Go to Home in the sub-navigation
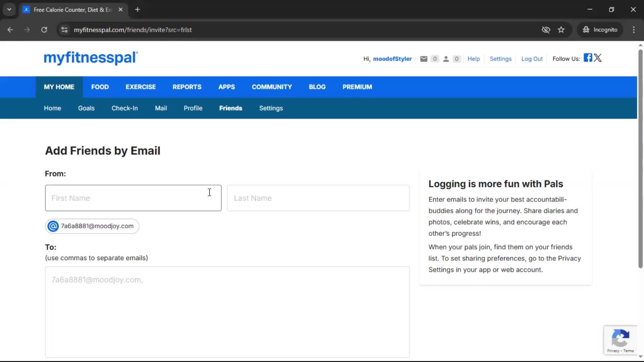 tap(52, 108)
